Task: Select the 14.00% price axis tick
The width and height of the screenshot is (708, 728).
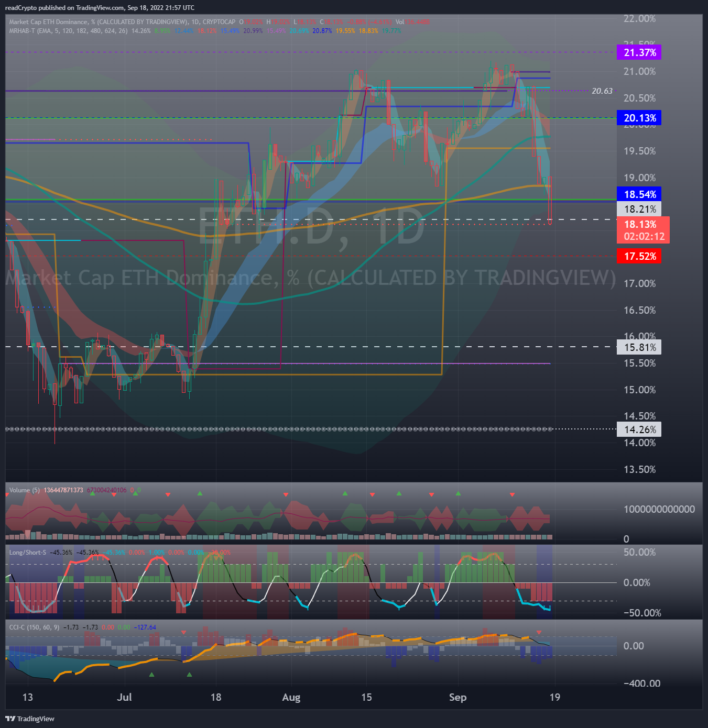Action: tap(639, 443)
